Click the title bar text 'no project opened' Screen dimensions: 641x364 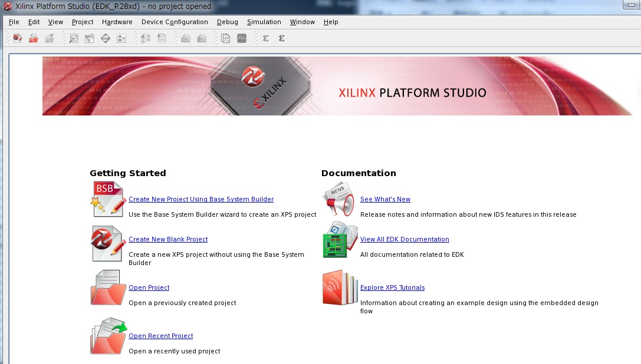click(179, 6)
